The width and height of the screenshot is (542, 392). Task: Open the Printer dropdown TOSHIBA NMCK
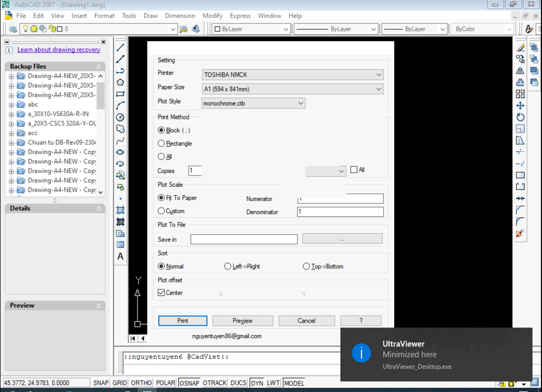pyautogui.click(x=293, y=75)
